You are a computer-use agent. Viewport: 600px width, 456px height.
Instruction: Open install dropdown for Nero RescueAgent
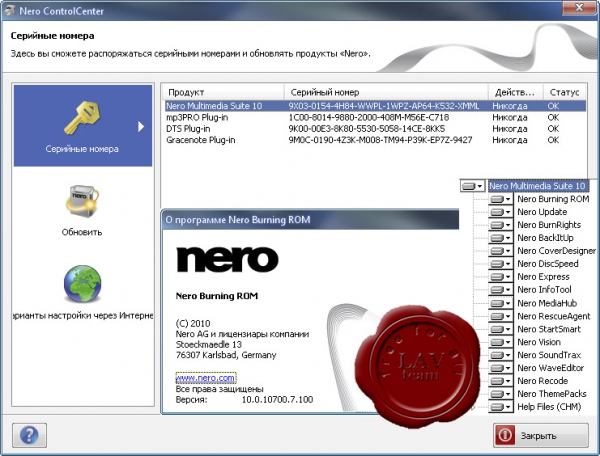point(501,317)
